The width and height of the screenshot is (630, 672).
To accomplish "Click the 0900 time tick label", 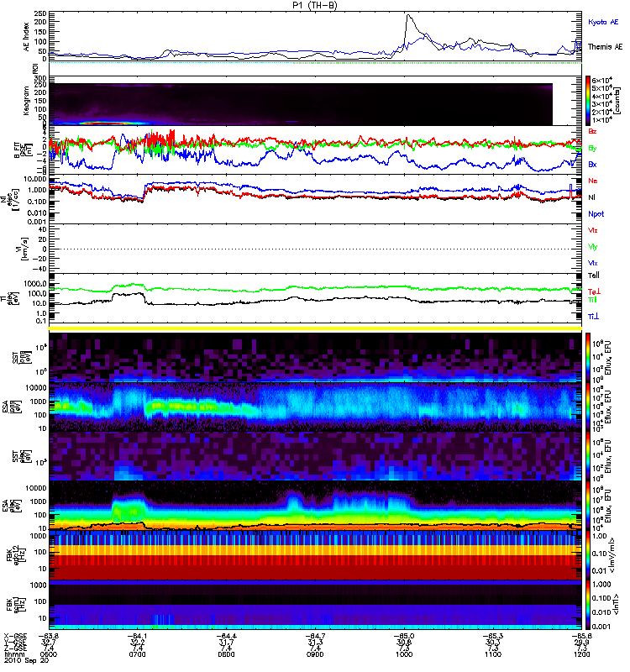I will [315, 654].
